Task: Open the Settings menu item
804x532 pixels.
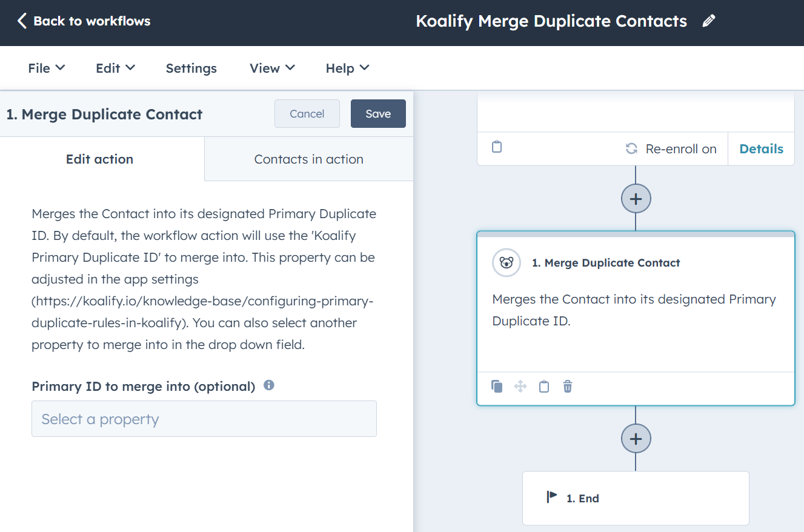Action: click(191, 68)
